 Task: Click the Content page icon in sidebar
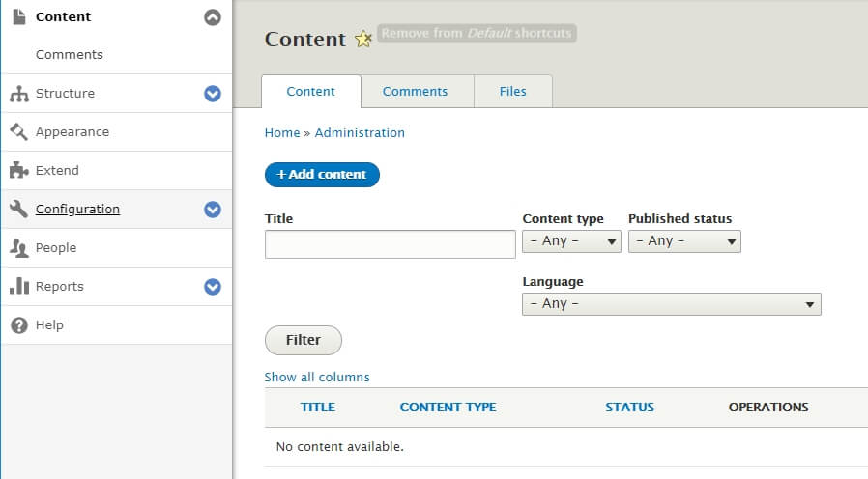coord(18,16)
